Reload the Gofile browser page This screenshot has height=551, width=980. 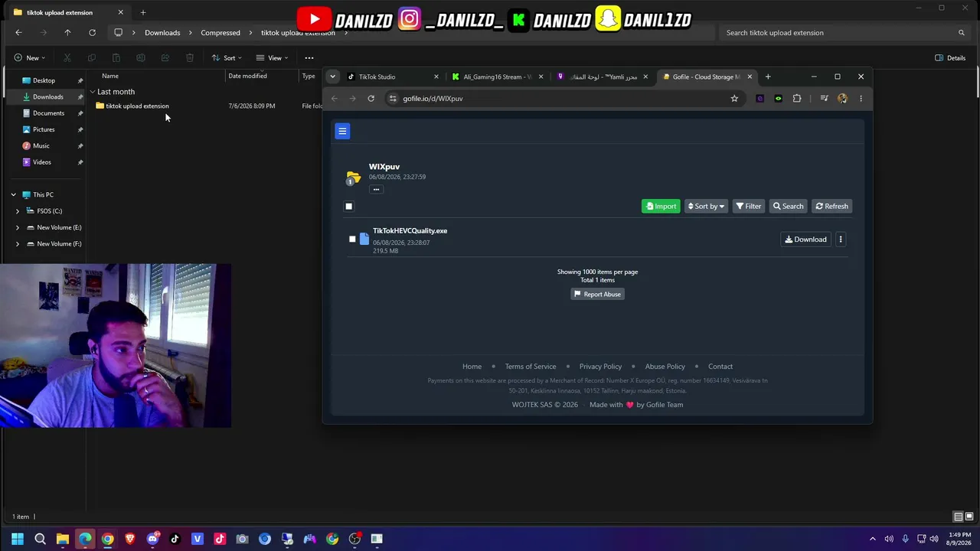(x=371, y=98)
